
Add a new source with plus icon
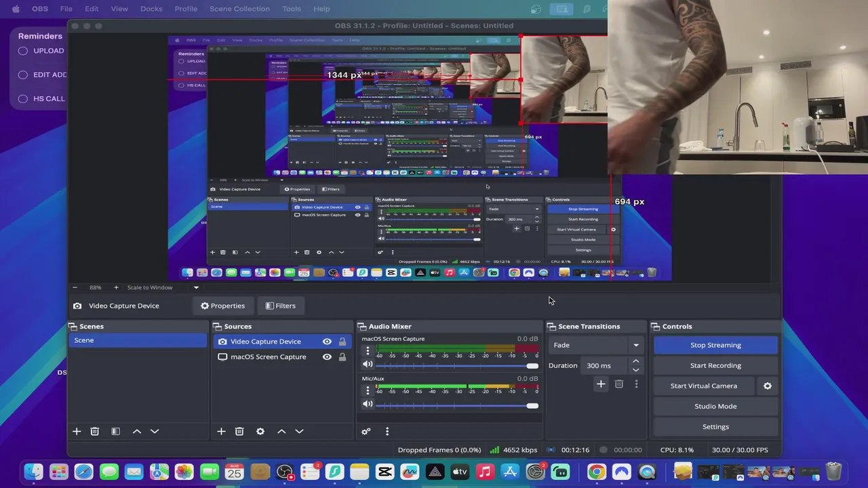[221, 431]
